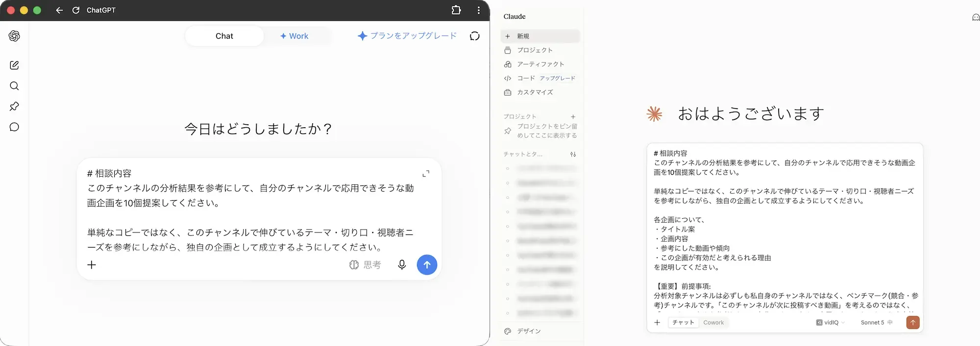Select the Cowork mode in Claude
Image resolution: width=980 pixels, height=346 pixels.
click(713, 323)
